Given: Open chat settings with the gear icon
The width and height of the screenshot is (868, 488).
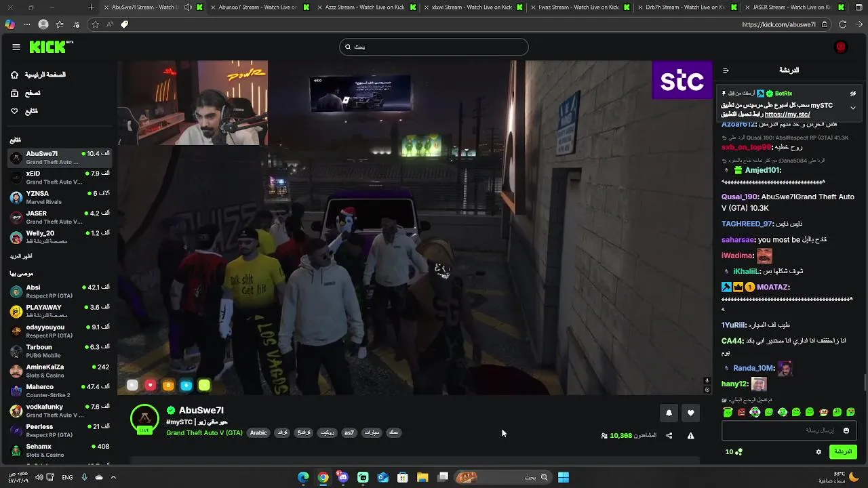Looking at the screenshot, I should 818,451.
